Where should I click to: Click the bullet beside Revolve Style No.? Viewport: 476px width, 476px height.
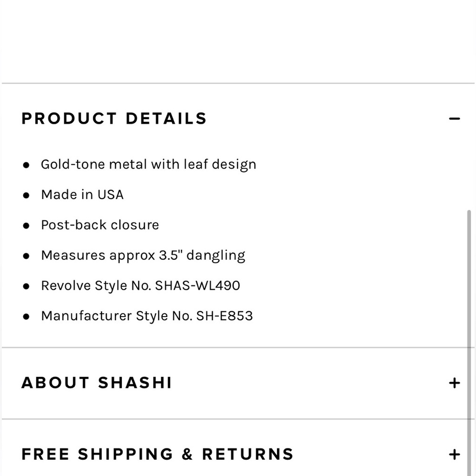(26, 286)
